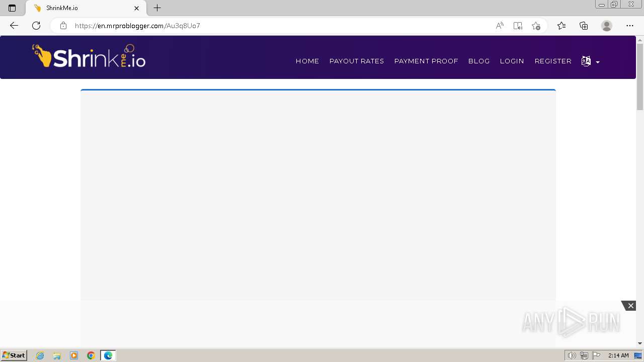644x362 pixels.
Task: Open Settings and more ellipsis menu
Action: point(630,26)
